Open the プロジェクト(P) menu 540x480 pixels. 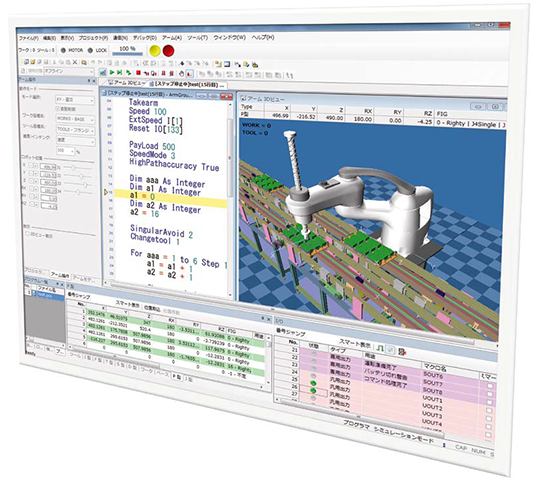click(93, 38)
